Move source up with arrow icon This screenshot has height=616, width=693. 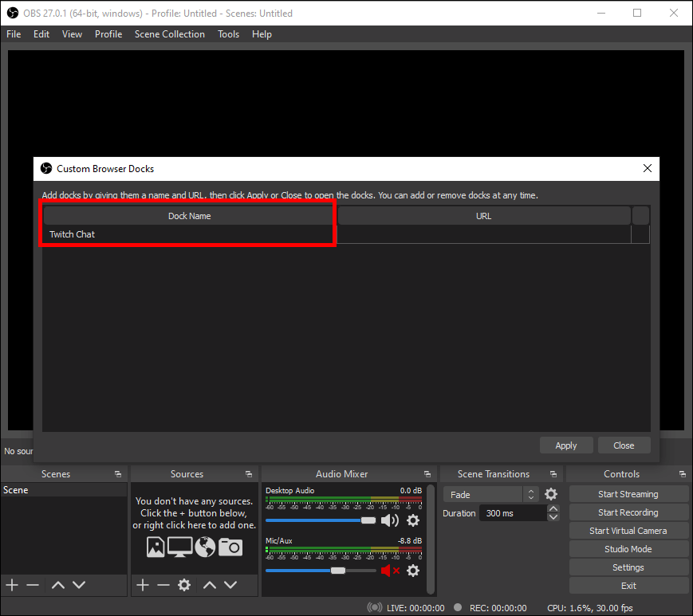(x=210, y=585)
